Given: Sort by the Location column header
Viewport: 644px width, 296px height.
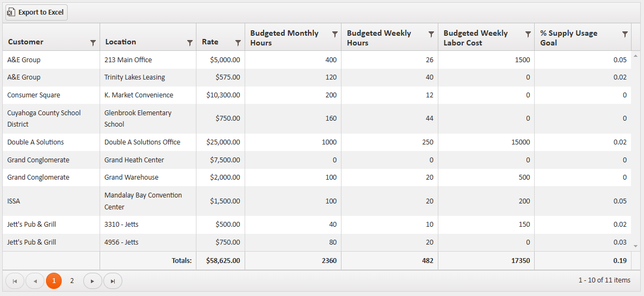Looking at the screenshot, I should [x=121, y=42].
